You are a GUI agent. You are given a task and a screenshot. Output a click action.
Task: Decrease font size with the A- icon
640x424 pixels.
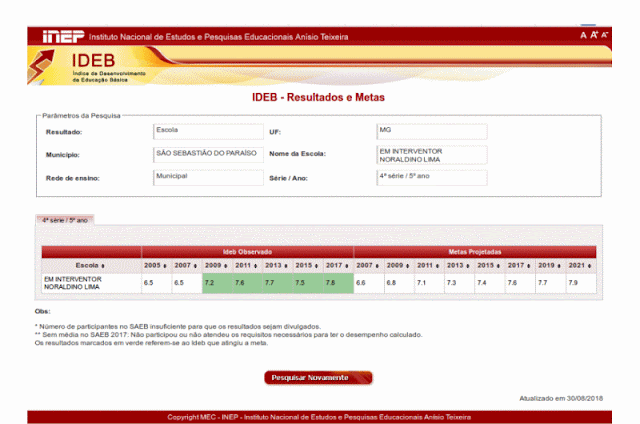click(604, 35)
